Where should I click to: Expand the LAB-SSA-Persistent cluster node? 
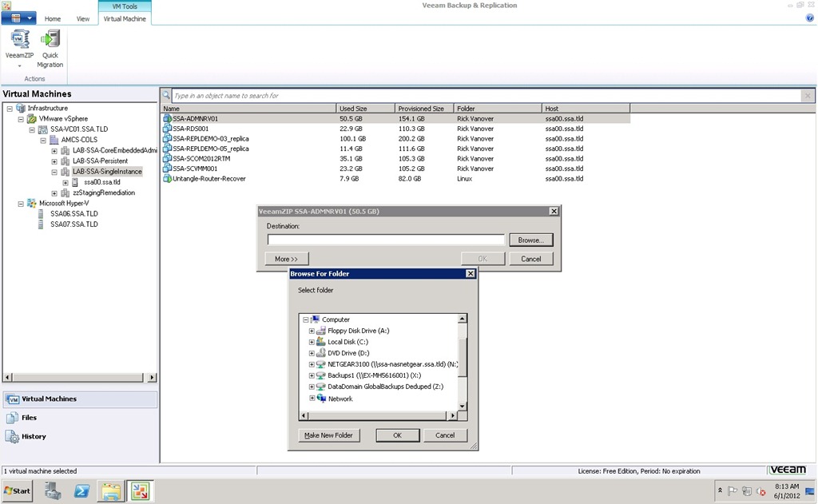click(54, 161)
